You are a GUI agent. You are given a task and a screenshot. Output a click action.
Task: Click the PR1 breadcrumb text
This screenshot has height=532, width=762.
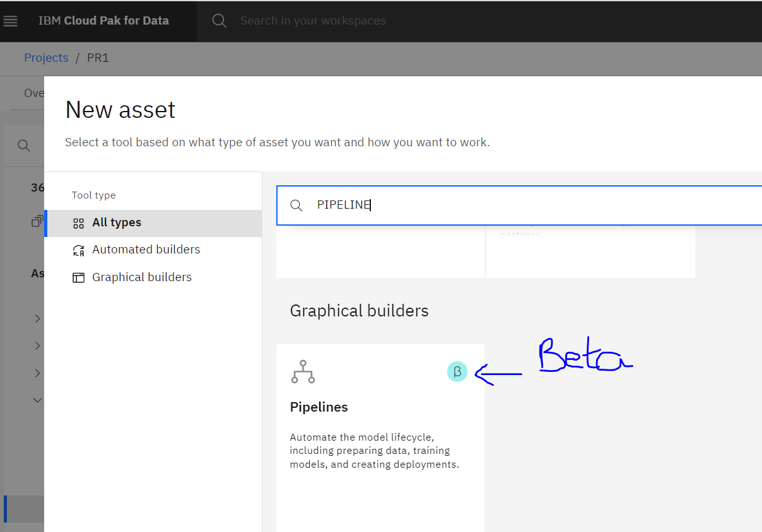[x=98, y=58]
